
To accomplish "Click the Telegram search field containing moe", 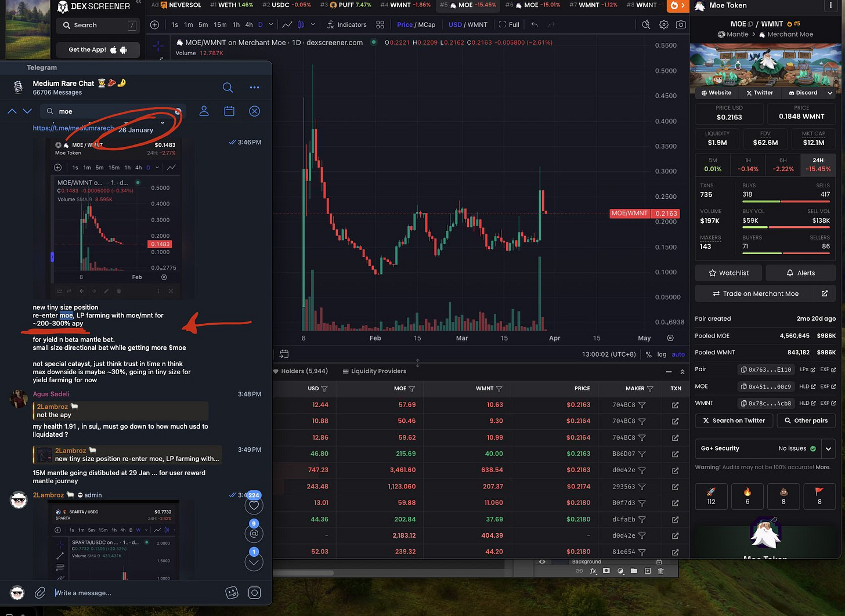I will coord(114,111).
